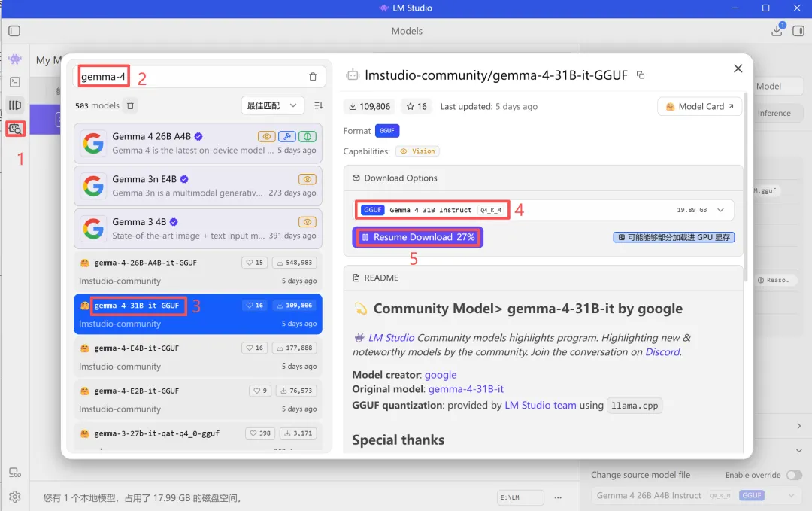Click the Vision eye badge on Gemma 4 26B A4B
This screenshot has width=812, height=511.
point(266,137)
